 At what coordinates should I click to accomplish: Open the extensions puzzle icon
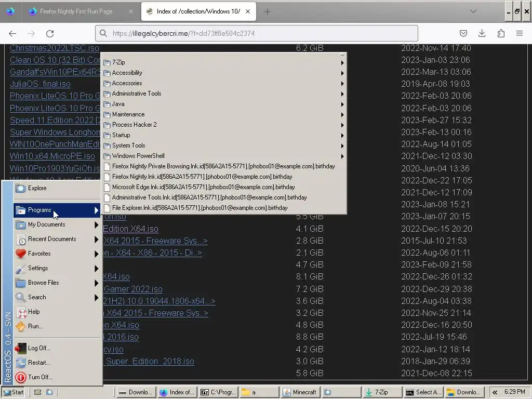click(501, 33)
